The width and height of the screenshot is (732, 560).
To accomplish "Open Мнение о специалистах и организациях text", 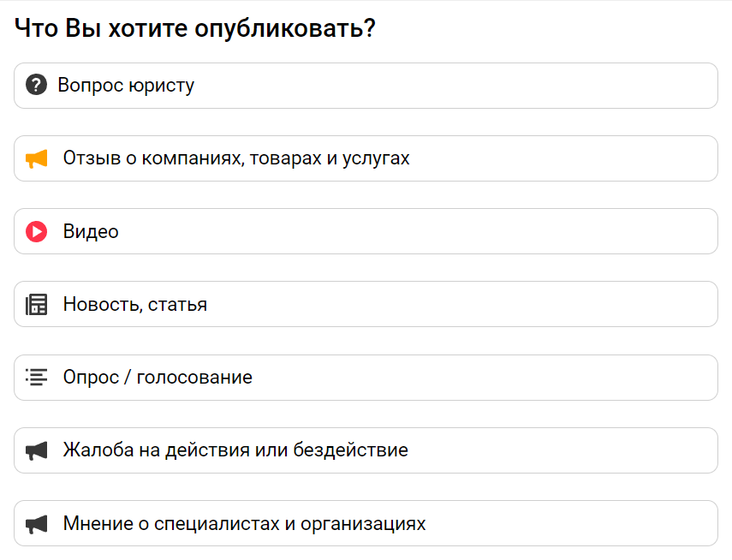I will [245, 523].
